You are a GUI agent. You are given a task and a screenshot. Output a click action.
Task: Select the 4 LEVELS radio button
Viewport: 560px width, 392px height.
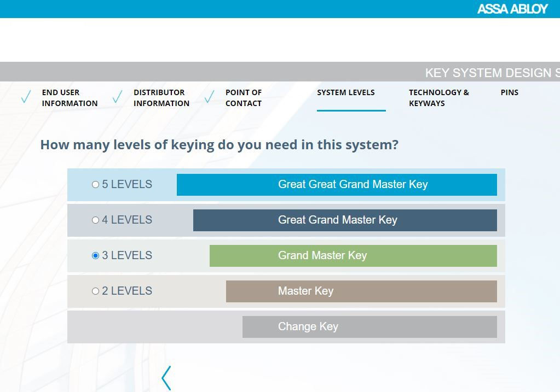95,220
